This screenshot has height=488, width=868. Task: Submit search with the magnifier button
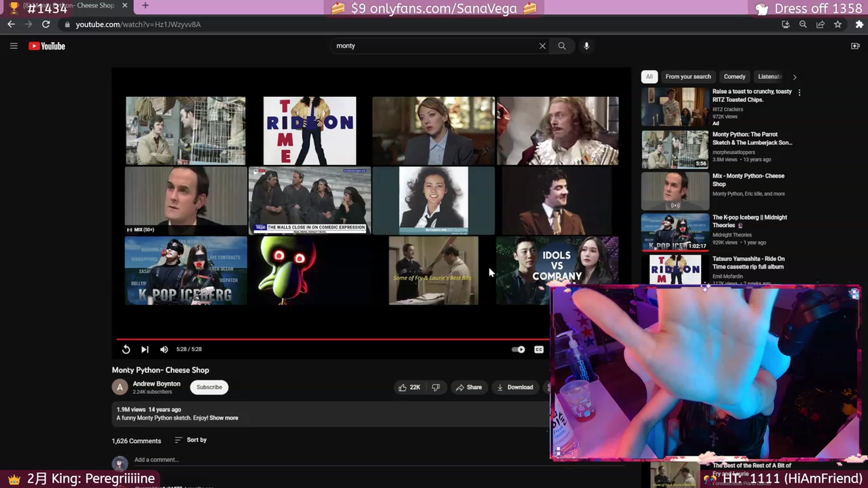point(562,46)
